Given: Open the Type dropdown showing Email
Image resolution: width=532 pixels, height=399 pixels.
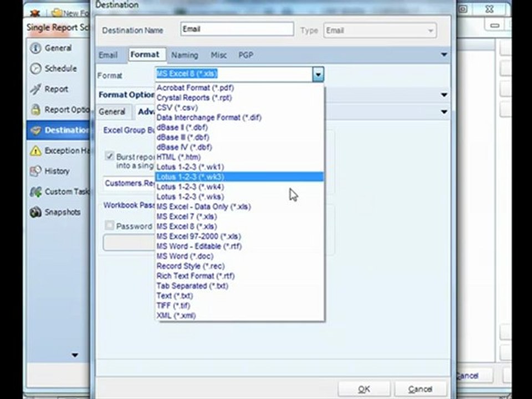Looking at the screenshot, I should 380,30.
